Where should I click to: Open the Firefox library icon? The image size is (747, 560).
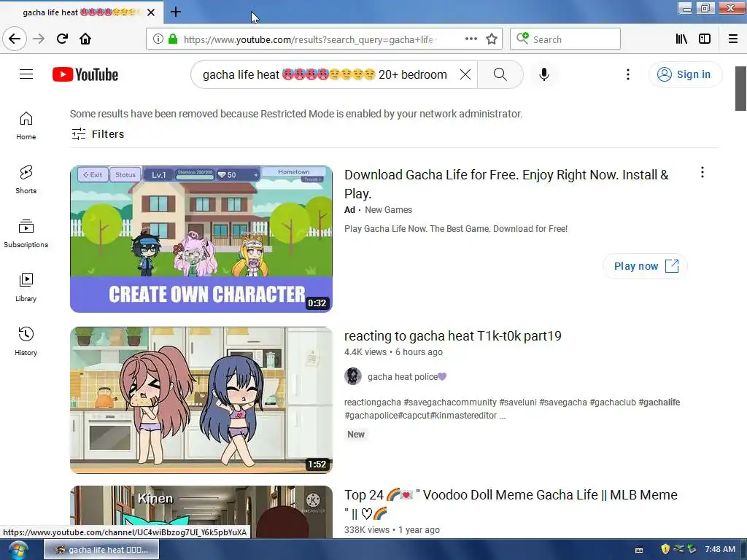[x=681, y=39]
